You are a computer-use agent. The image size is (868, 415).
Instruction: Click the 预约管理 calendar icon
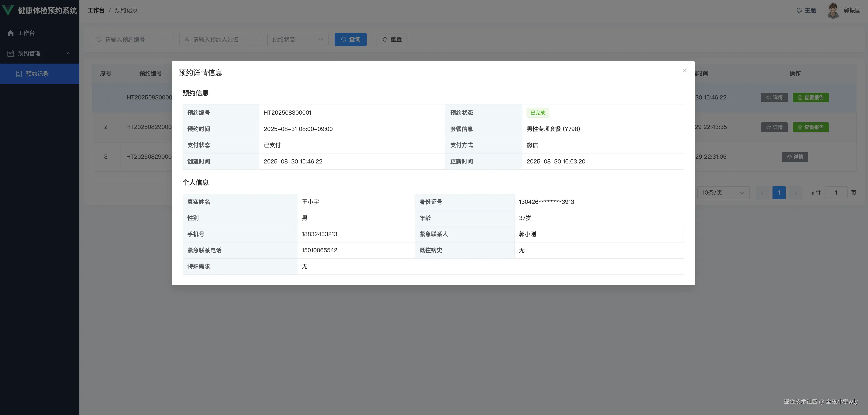coord(11,53)
